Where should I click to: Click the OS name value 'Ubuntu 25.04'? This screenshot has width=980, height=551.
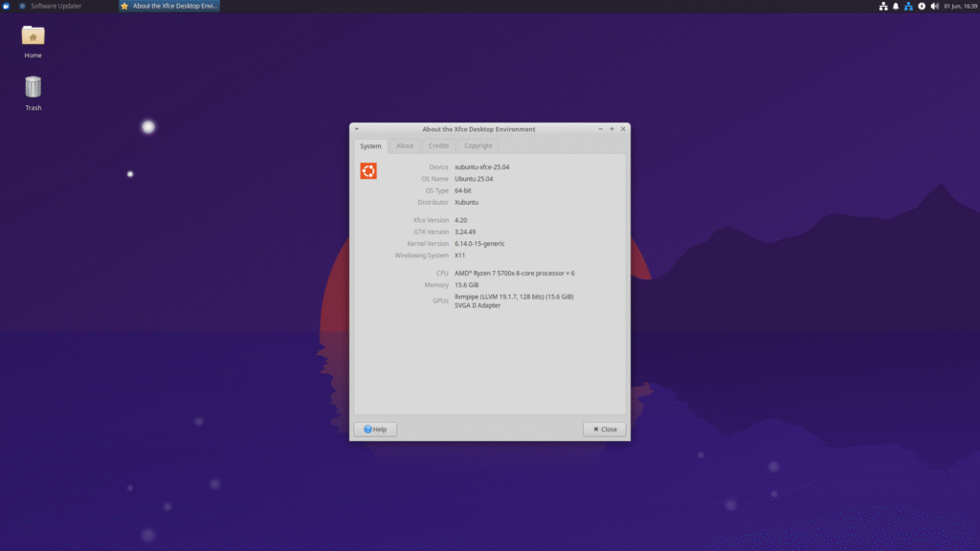point(474,179)
